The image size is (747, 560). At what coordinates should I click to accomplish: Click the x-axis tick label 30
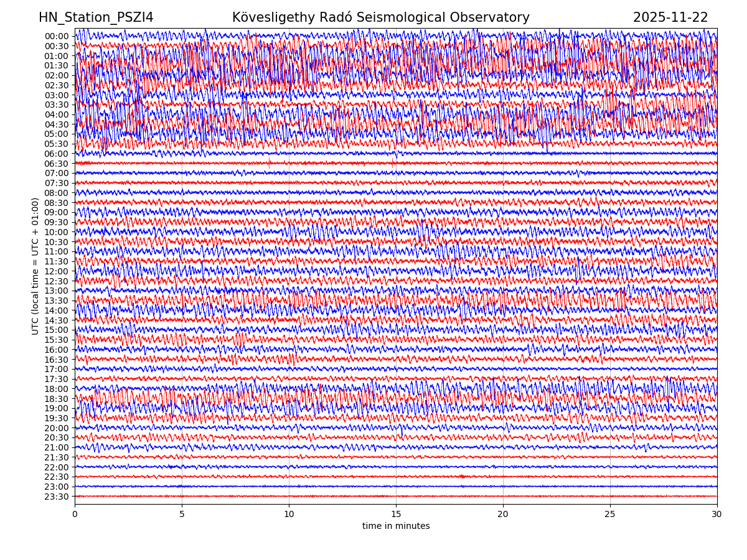[x=717, y=514]
